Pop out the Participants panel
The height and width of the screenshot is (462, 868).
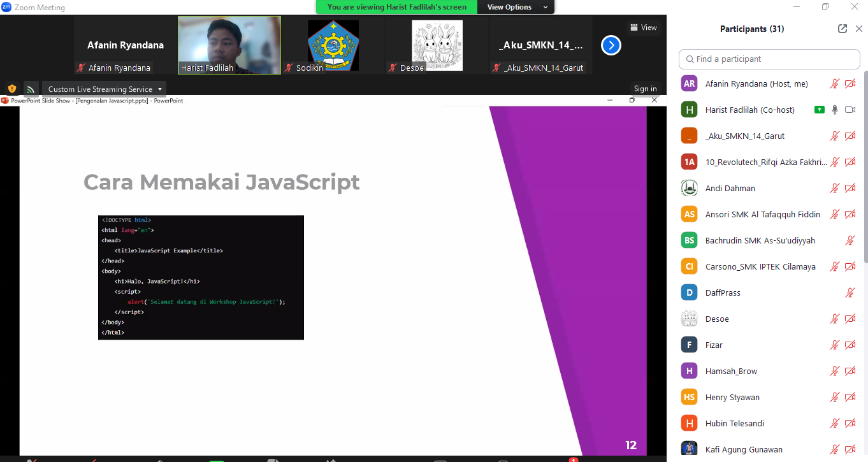click(843, 29)
